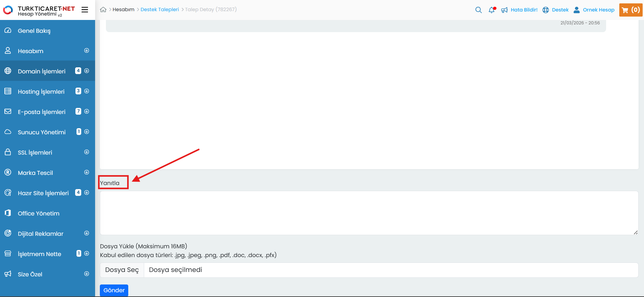Grab the reply textarea resize handle
644x297 pixels.
pos(636,232)
